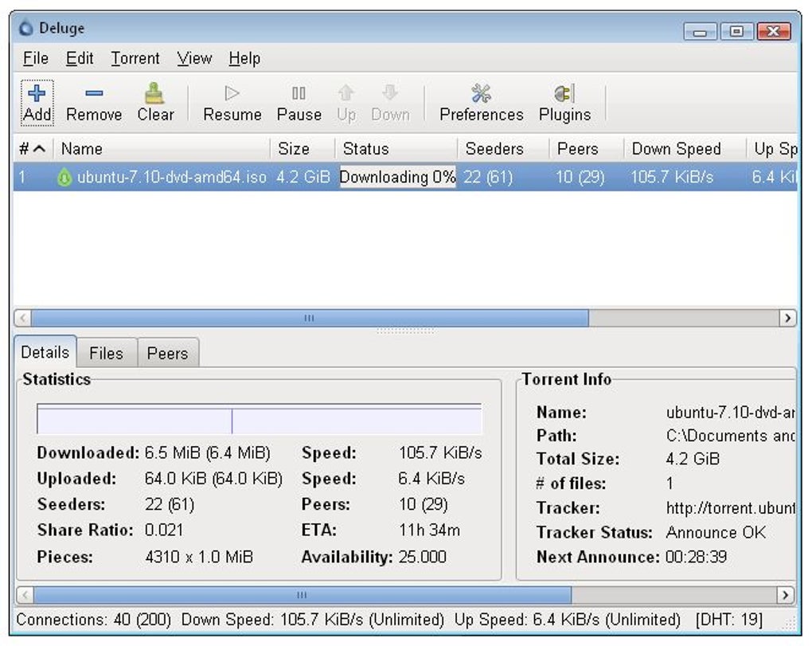This screenshot has height=646, width=812.
Task: Click the ETA 11h 34m value
Action: [x=429, y=530]
